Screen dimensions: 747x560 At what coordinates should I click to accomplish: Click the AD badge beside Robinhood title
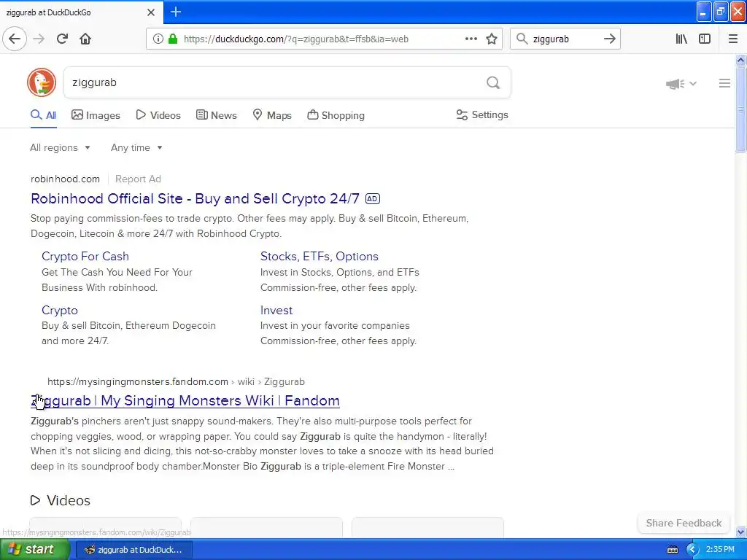click(x=373, y=198)
